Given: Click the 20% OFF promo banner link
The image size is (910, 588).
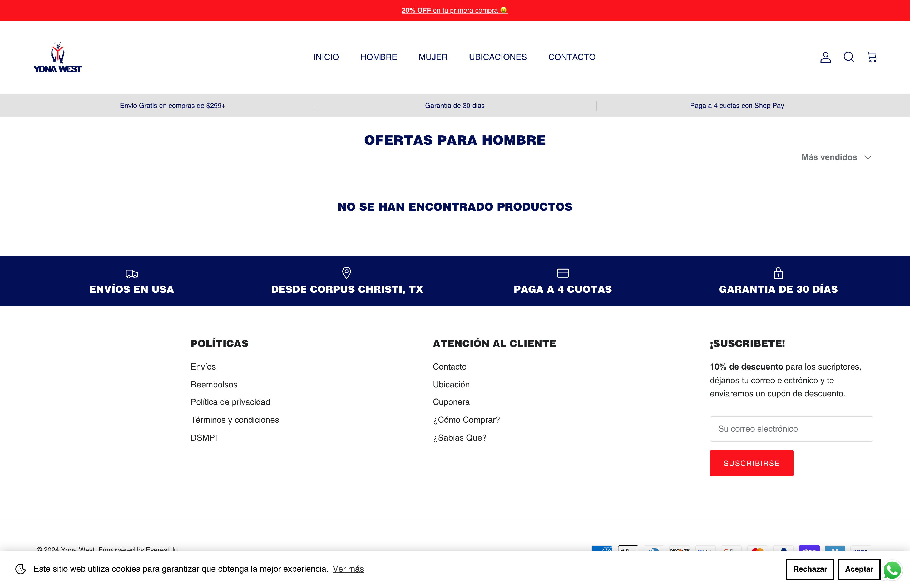Looking at the screenshot, I should tap(454, 10).
